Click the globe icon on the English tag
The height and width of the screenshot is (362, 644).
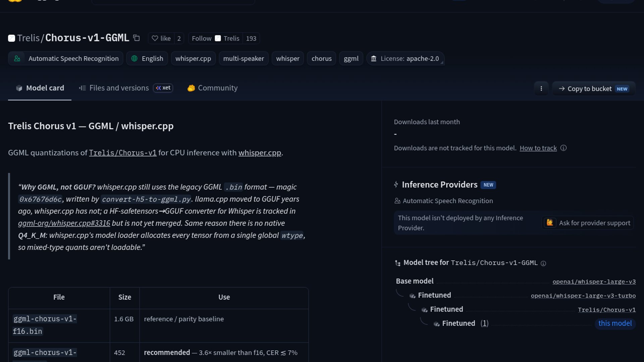(134, 58)
